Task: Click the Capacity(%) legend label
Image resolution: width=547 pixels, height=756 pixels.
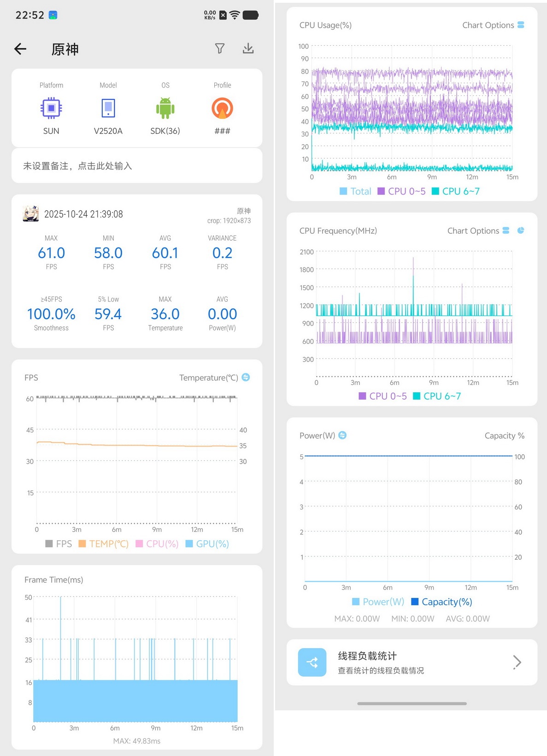Action: (447, 602)
